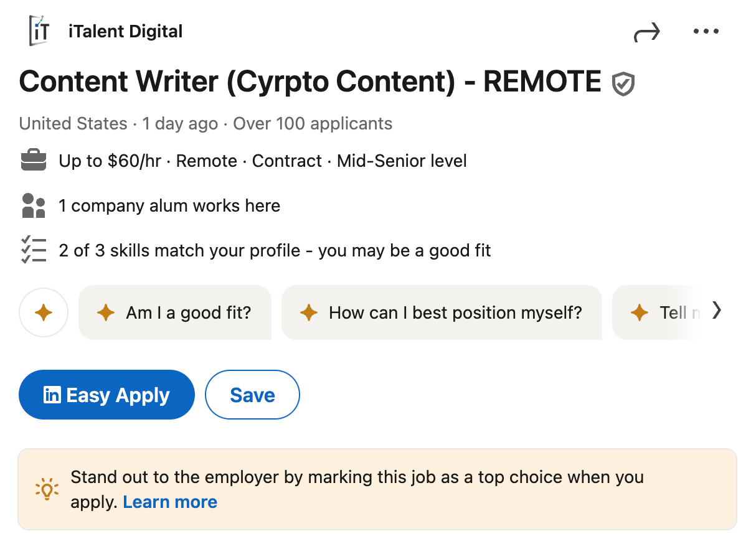
Task: Click the skills checklist icon
Action: click(33, 250)
